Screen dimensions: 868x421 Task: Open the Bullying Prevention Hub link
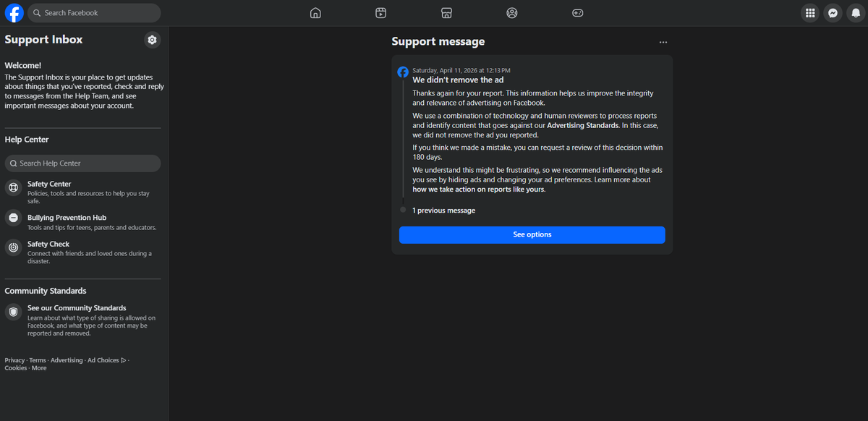click(x=67, y=218)
